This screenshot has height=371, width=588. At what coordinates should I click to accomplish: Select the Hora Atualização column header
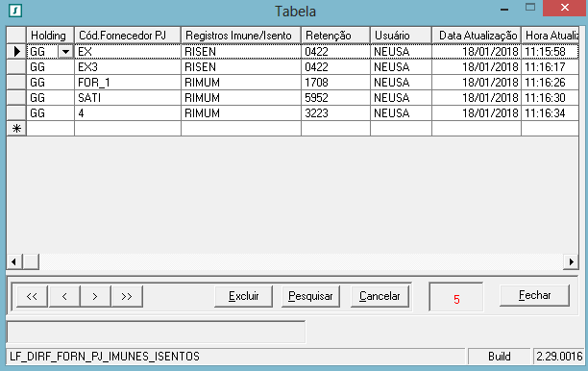click(551, 36)
